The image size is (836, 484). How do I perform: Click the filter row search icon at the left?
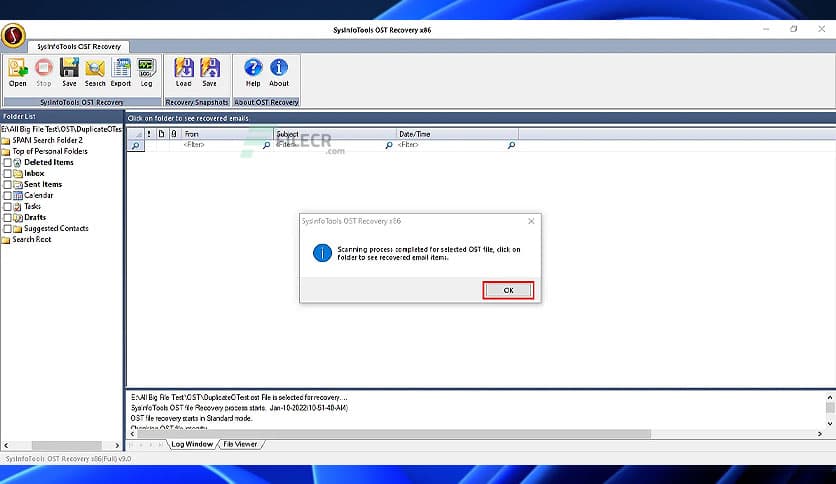[x=135, y=146]
